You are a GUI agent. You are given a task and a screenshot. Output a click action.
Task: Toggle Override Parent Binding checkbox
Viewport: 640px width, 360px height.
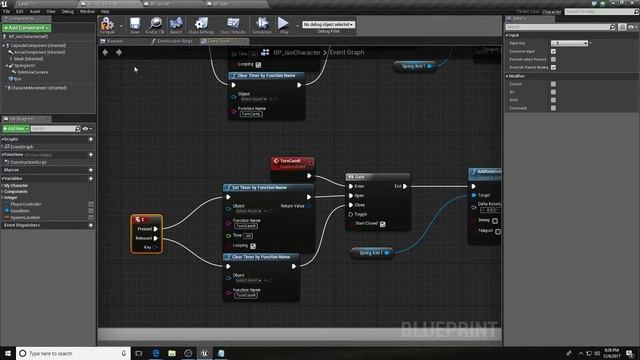pyautogui.click(x=553, y=67)
